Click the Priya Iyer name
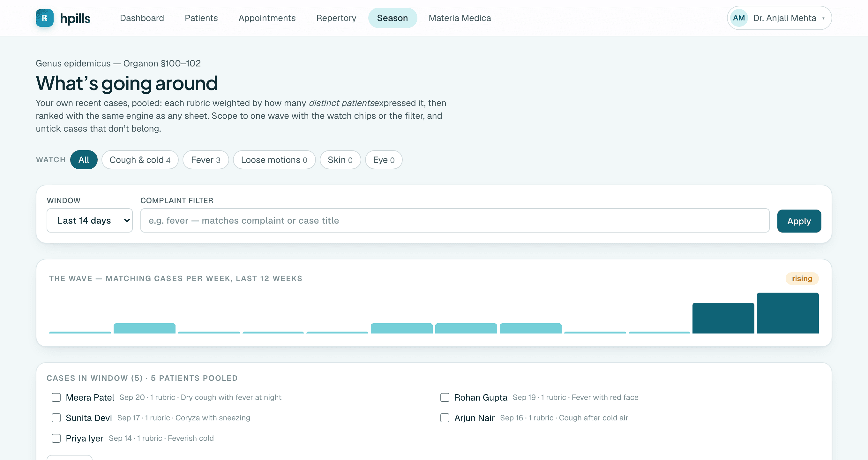Viewport: 868px width, 460px height. [84, 438]
